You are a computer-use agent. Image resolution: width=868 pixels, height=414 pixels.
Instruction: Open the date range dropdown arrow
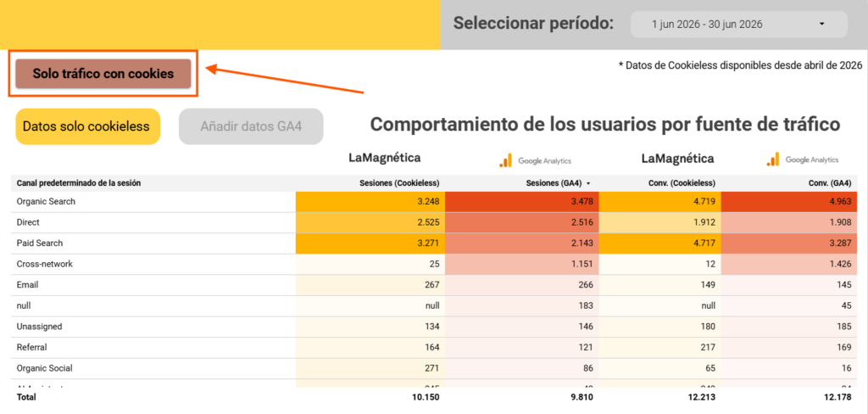(x=821, y=25)
